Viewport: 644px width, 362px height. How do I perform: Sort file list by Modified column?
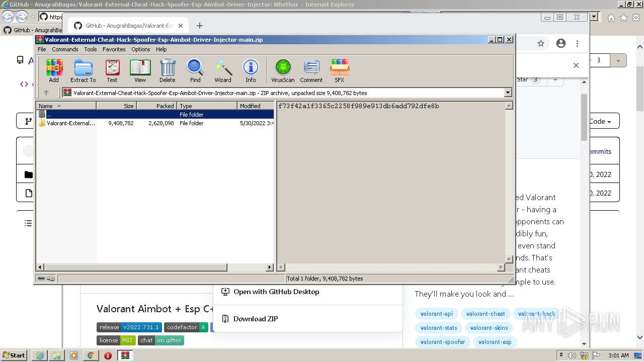(256, 106)
